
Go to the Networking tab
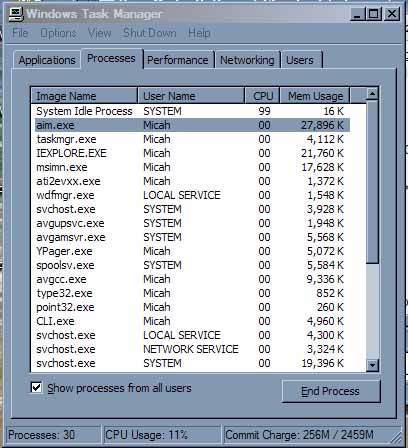[247, 60]
